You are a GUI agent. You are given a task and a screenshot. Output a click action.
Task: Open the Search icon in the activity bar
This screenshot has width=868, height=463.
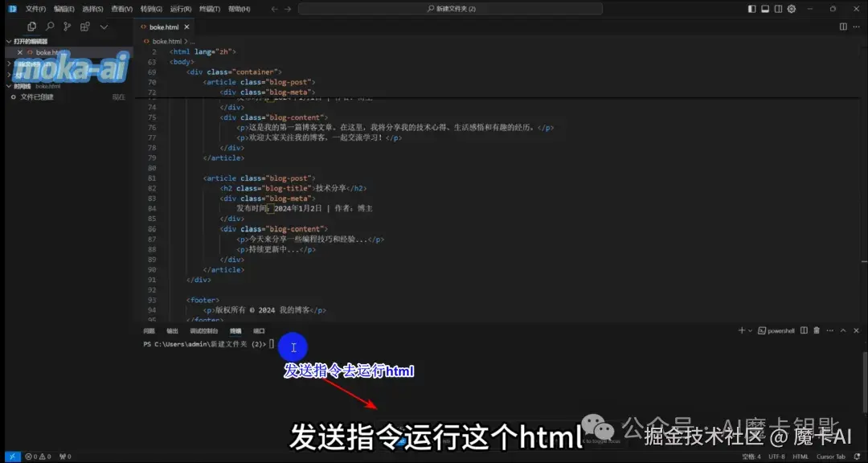click(x=49, y=26)
